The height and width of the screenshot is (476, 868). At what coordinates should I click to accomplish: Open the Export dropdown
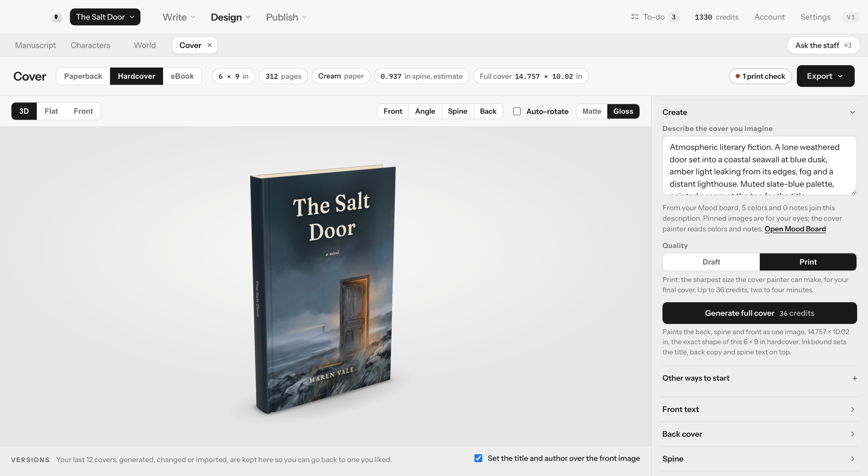click(825, 76)
